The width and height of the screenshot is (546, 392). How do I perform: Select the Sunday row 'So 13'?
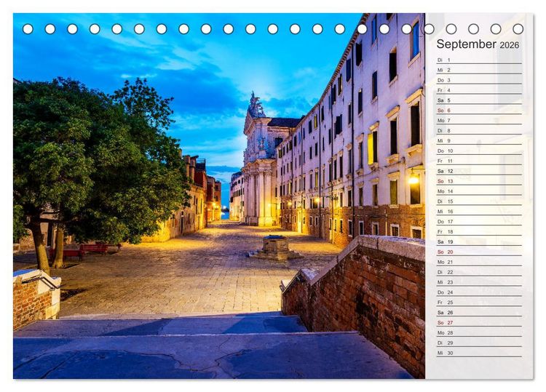(479, 181)
